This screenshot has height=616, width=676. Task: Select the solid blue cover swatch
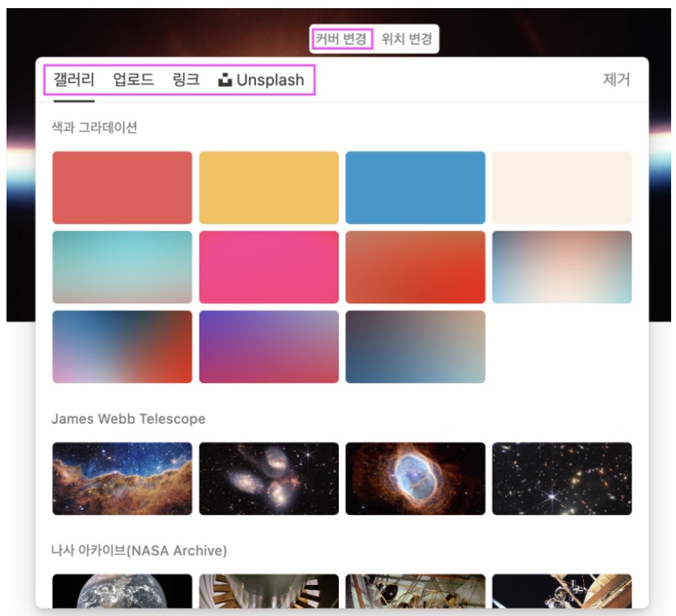click(415, 187)
